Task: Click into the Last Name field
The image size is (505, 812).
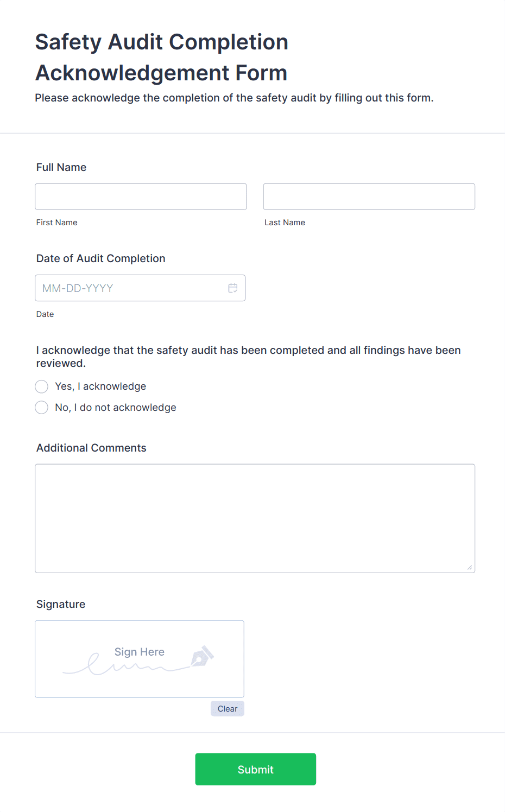Action: 369,196
